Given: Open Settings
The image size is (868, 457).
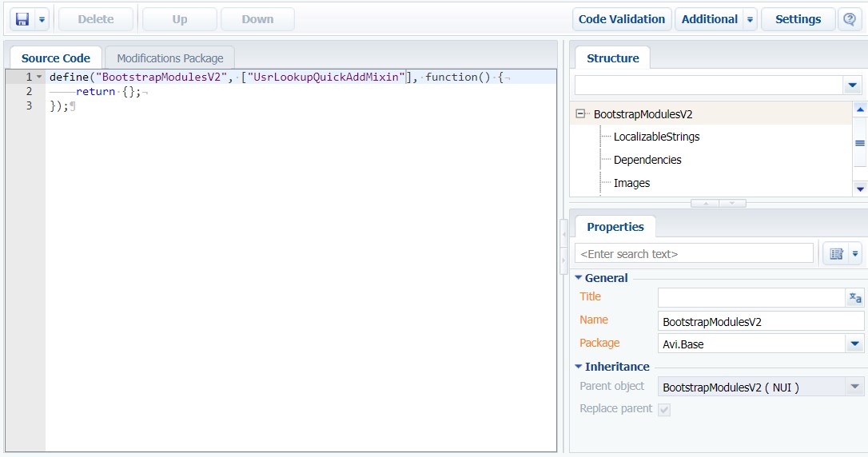Looking at the screenshot, I should (798, 19).
